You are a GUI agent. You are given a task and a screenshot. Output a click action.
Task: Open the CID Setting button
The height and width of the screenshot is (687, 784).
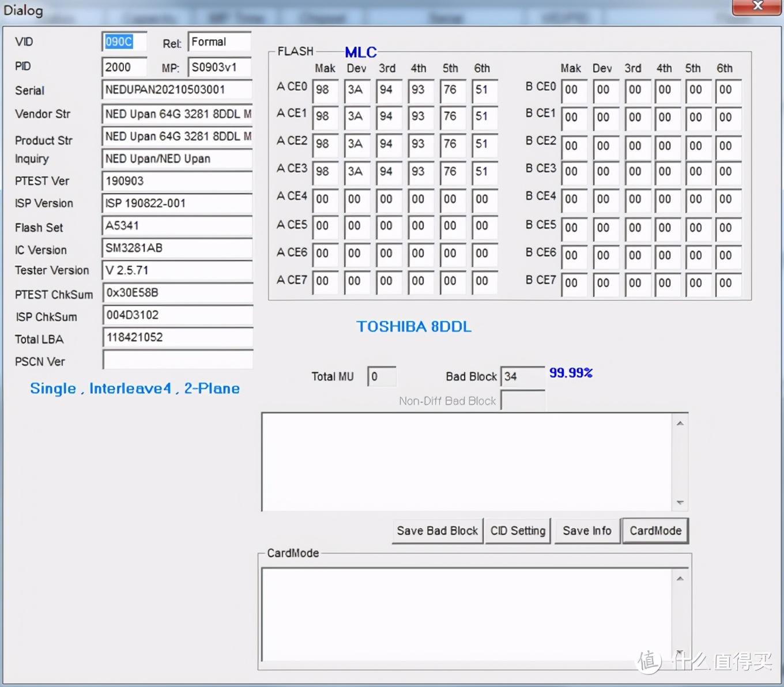[518, 531]
